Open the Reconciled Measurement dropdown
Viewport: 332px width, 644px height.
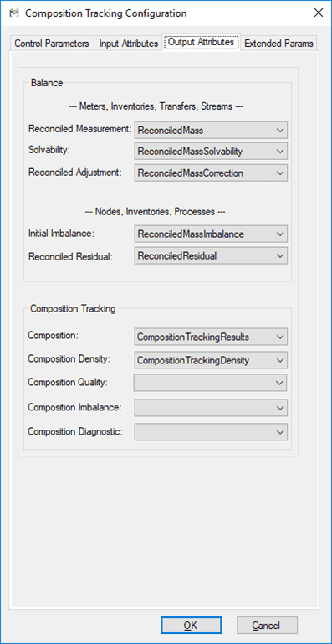tap(211, 130)
